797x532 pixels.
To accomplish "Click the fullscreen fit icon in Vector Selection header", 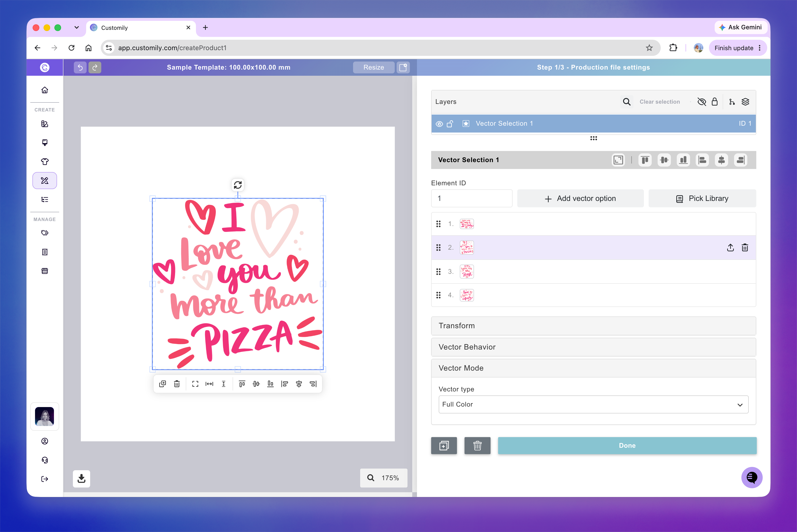I will point(618,160).
